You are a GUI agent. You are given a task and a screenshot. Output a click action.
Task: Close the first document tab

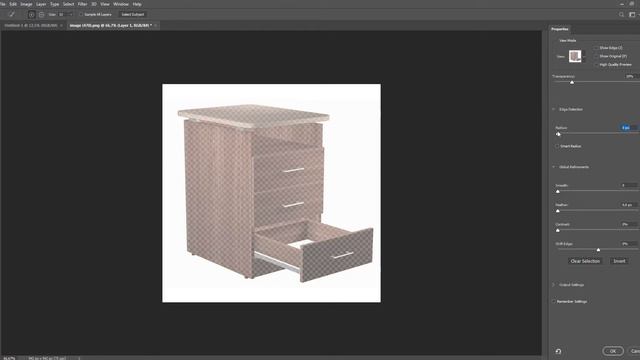[61, 25]
